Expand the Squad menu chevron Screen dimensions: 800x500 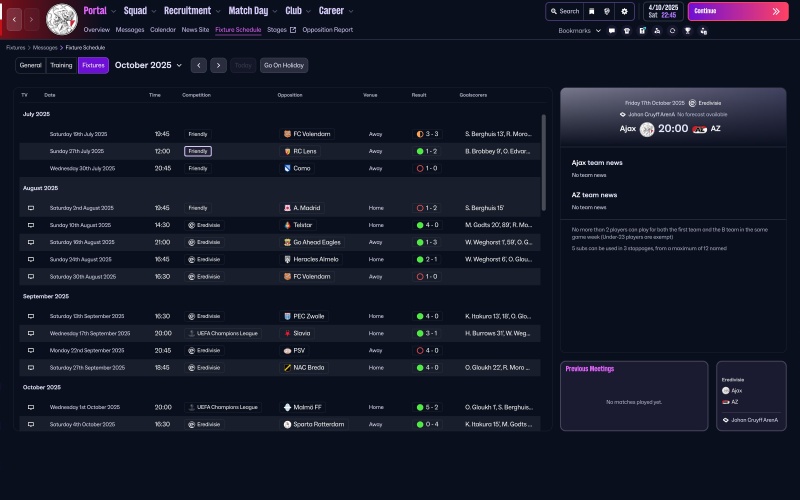[154, 11]
